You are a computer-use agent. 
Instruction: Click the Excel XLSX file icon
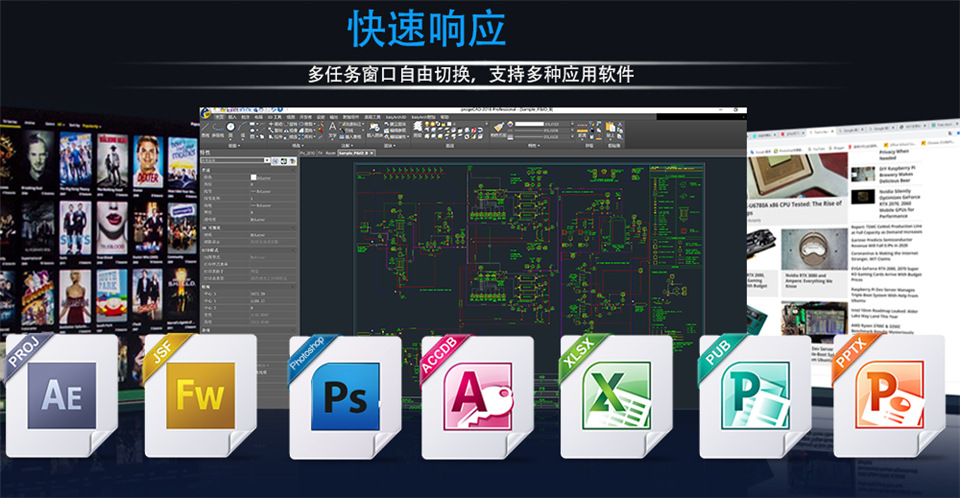click(x=616, y=397)
